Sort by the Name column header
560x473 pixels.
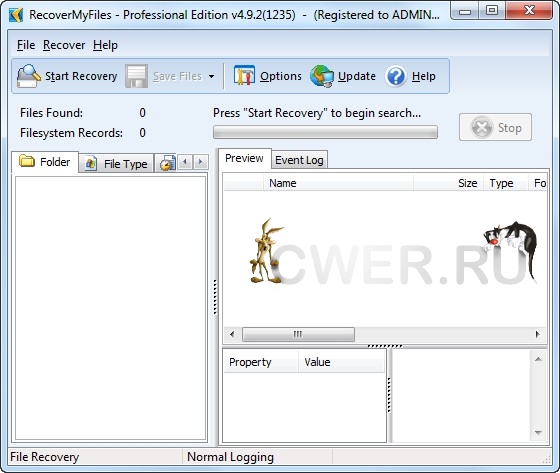coord(338,183)
